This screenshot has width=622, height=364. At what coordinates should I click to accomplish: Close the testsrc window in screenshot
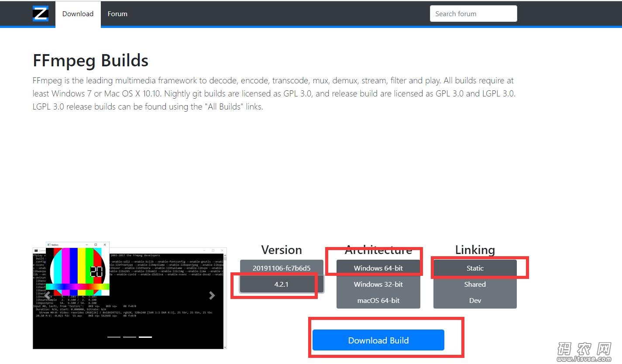105,245
